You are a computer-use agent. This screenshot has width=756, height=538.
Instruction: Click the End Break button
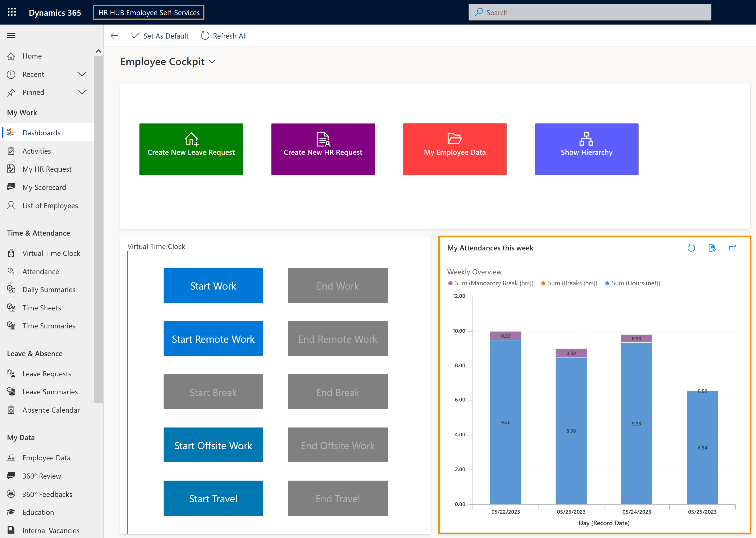coord(338,392)
